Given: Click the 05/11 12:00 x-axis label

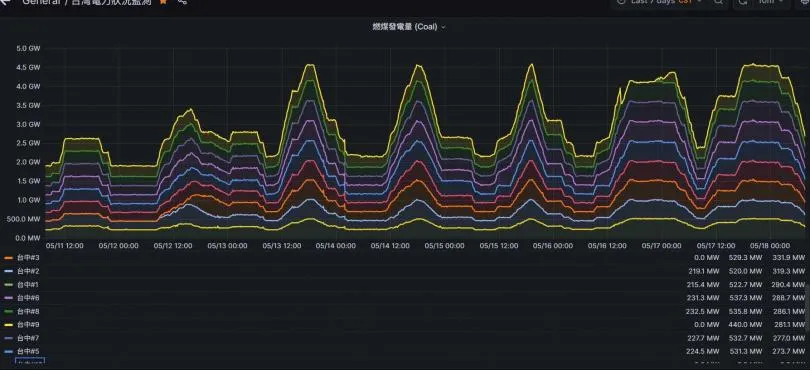Looking at the screenshot, I should (65, 246).
